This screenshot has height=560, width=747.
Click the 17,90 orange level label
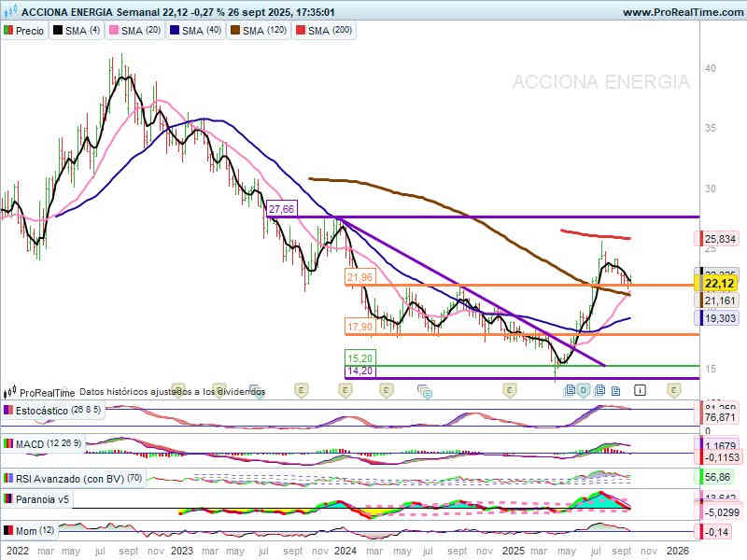(359, 327)
